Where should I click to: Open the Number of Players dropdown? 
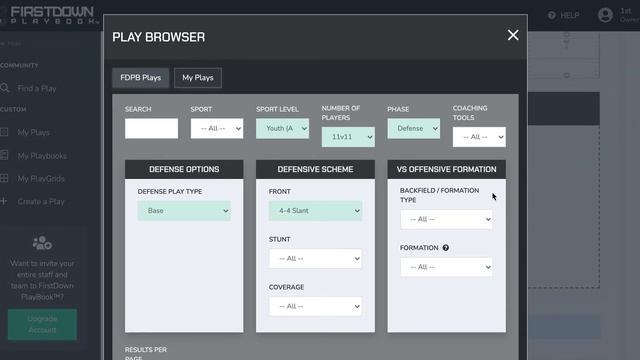click(x=348, y=137)
